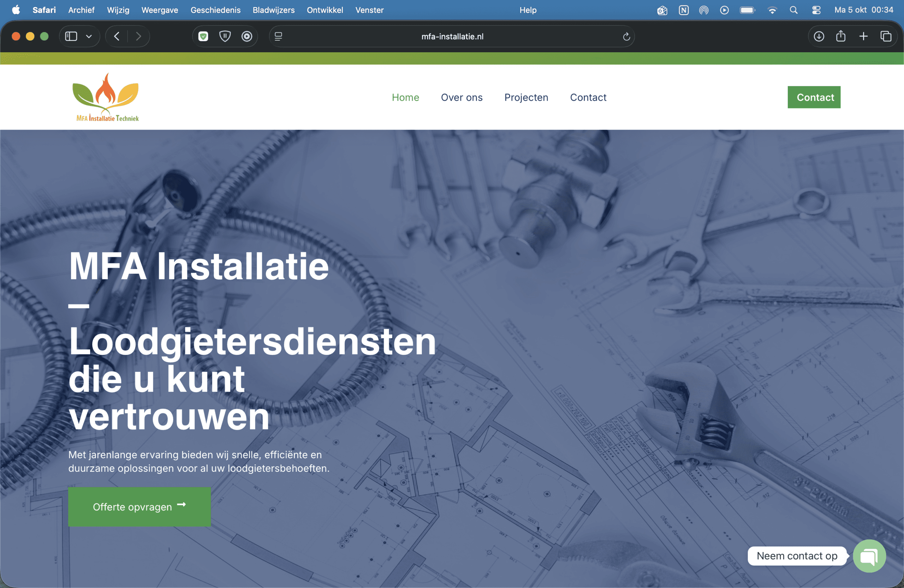Open the Venster menu

pyautogui.click(x=370, y=10)
